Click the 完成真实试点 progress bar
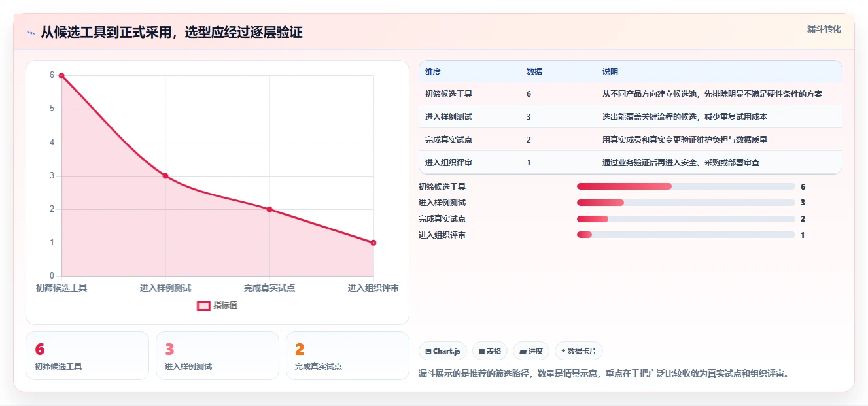 tap(686, 219)
